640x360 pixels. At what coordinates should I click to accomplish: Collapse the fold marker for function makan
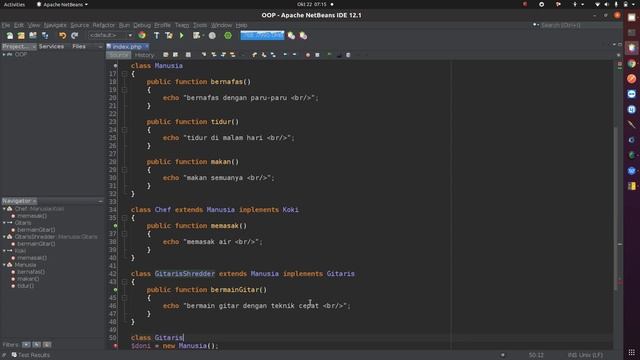coord(124,170)
